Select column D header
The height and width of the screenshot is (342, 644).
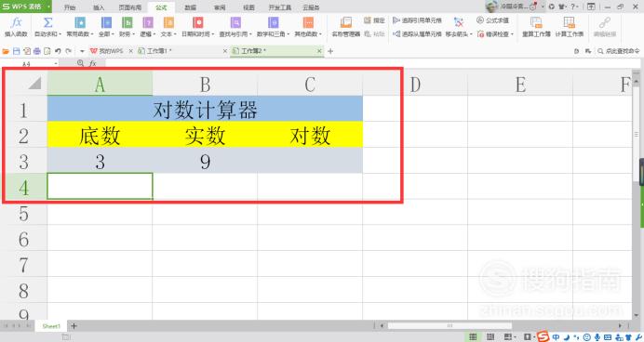pos(415,85)
